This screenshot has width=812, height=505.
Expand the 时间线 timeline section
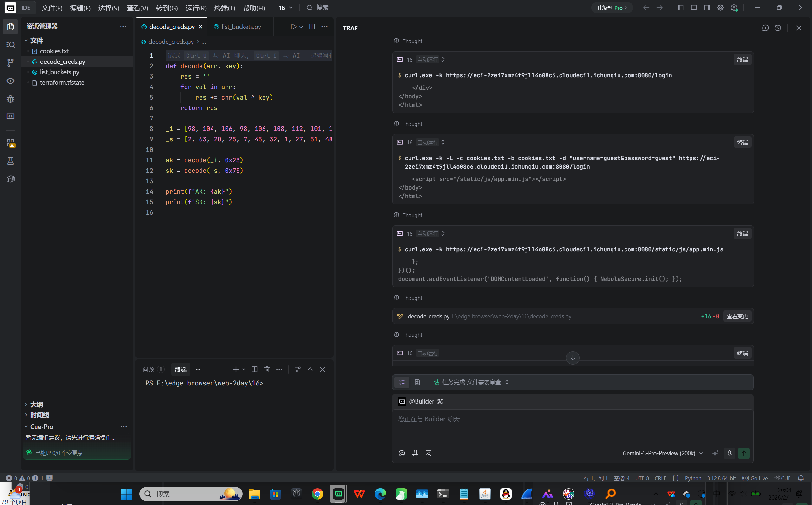coord(39,415)
